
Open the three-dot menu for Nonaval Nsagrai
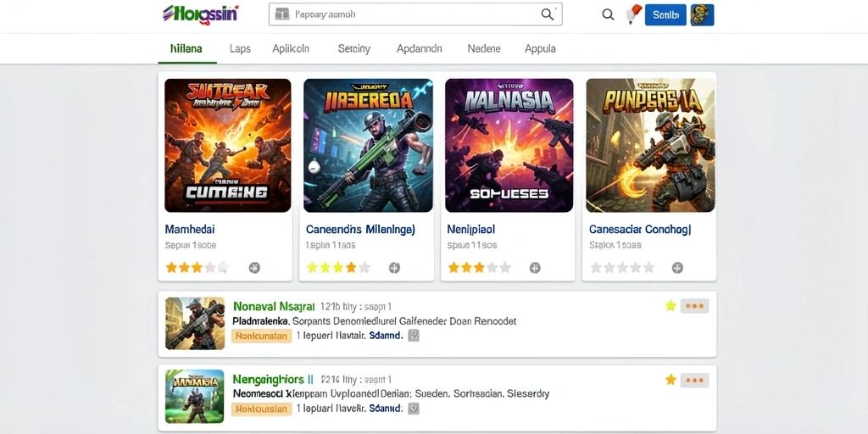click(x=694, y=306)
